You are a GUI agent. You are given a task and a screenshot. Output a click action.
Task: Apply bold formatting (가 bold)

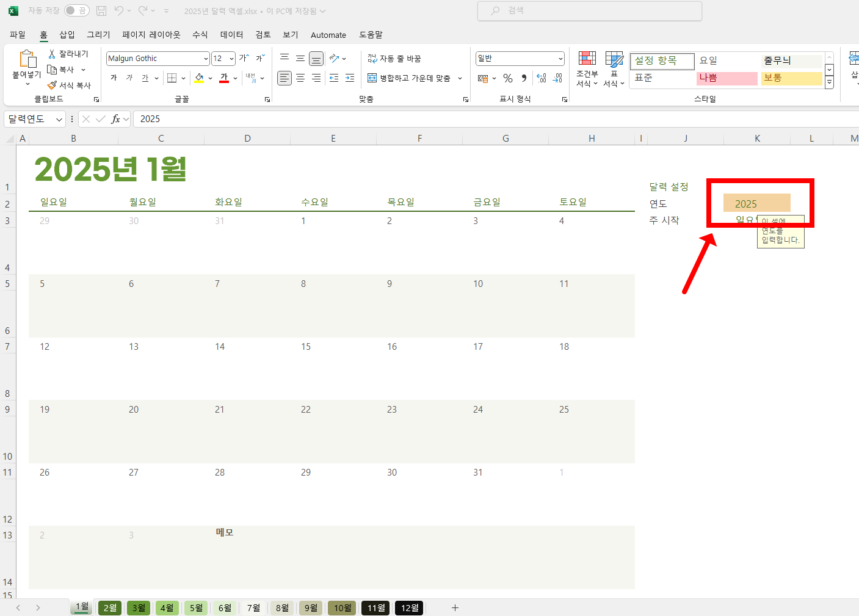pyautogui.click(x=114, y=78)
